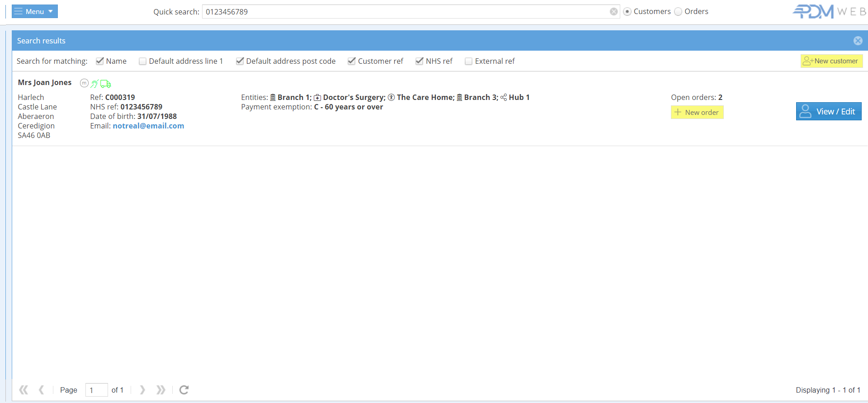
Task: Go to the next results page
Action: click(142, 390)
